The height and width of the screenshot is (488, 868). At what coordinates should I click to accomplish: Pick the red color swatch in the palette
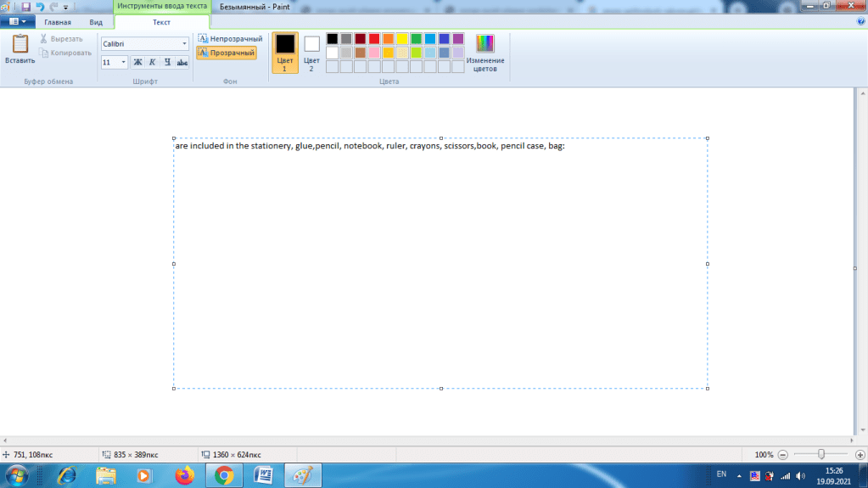pyautogui.click(x=374, y=39)
